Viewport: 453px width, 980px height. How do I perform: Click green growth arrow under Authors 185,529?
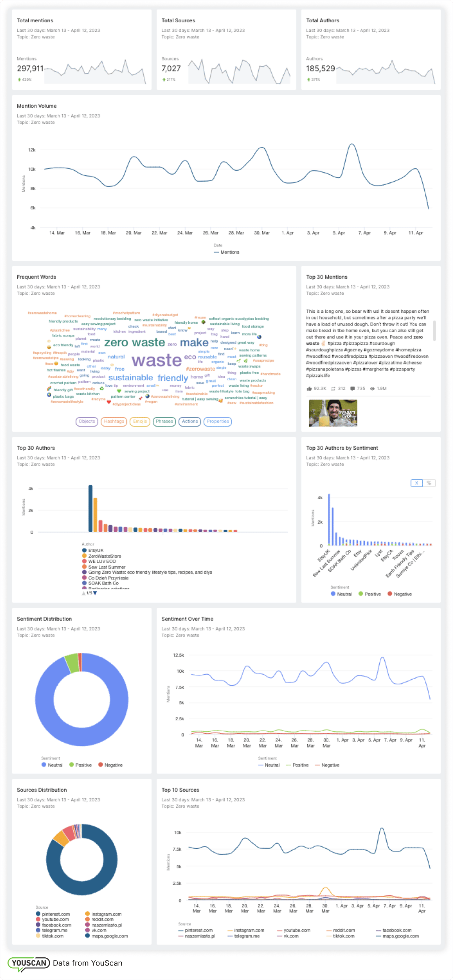(308, 80)
